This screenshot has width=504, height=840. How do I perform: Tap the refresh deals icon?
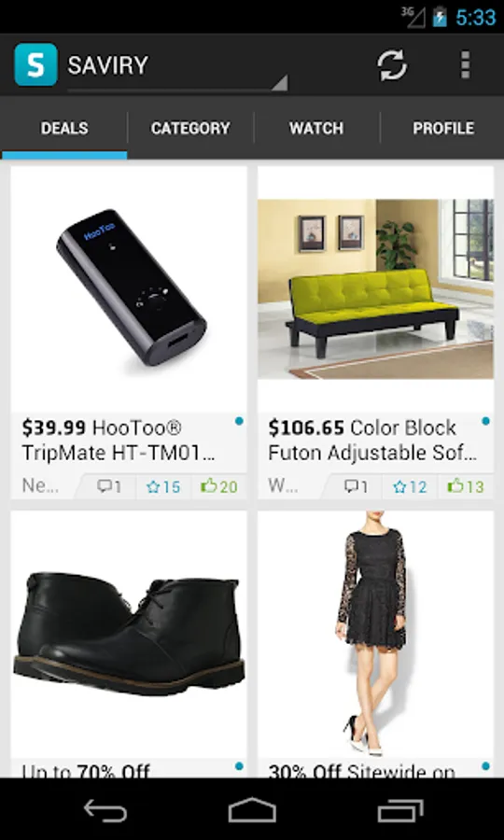point(392,65)
